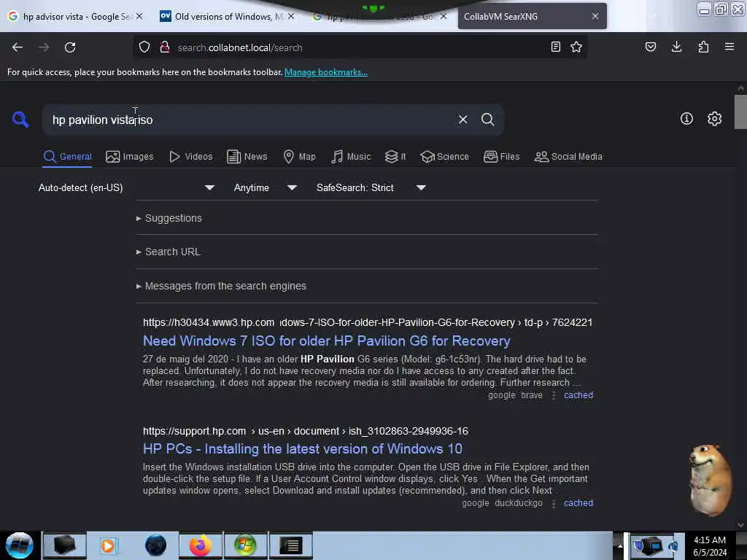Screen dimensions: 747x560
Task: Open the options dots beside 'google duckduckgo'
Action: pos(553,503)
